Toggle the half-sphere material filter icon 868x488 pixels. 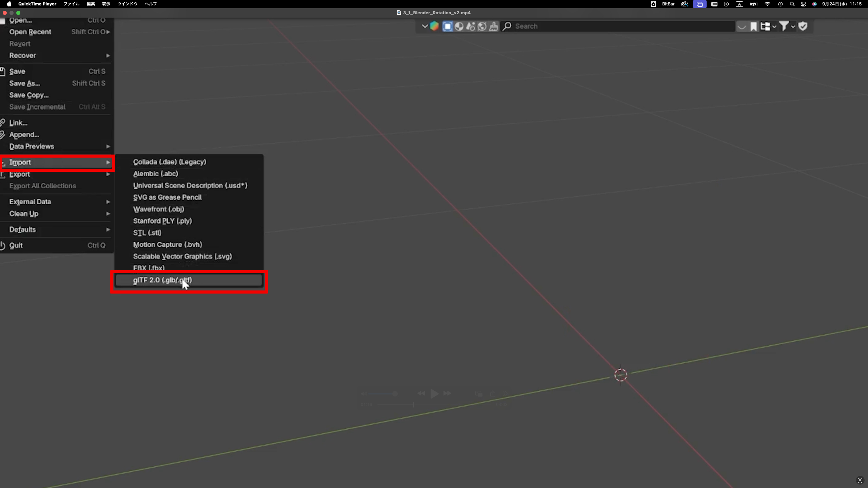coord(459,26)
